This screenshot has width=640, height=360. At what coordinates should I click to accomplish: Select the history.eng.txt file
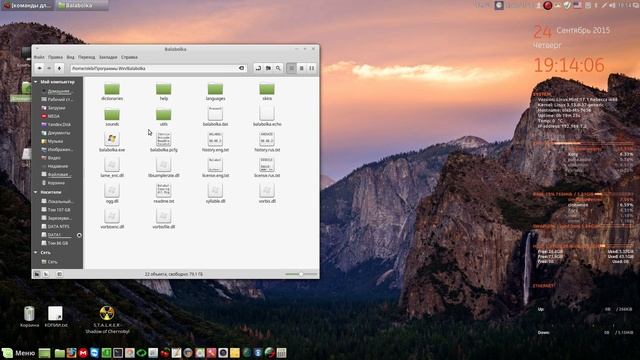tap(216, 142)
